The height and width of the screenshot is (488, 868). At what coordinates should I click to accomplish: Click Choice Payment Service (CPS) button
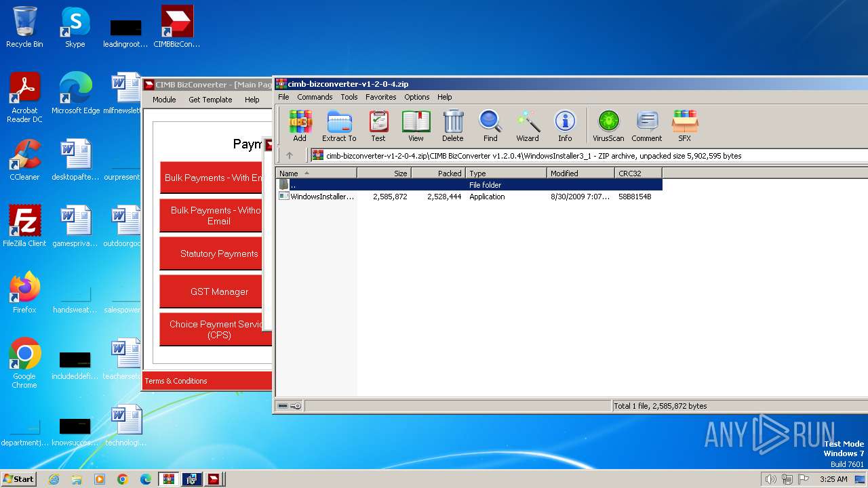pos(216,329)
